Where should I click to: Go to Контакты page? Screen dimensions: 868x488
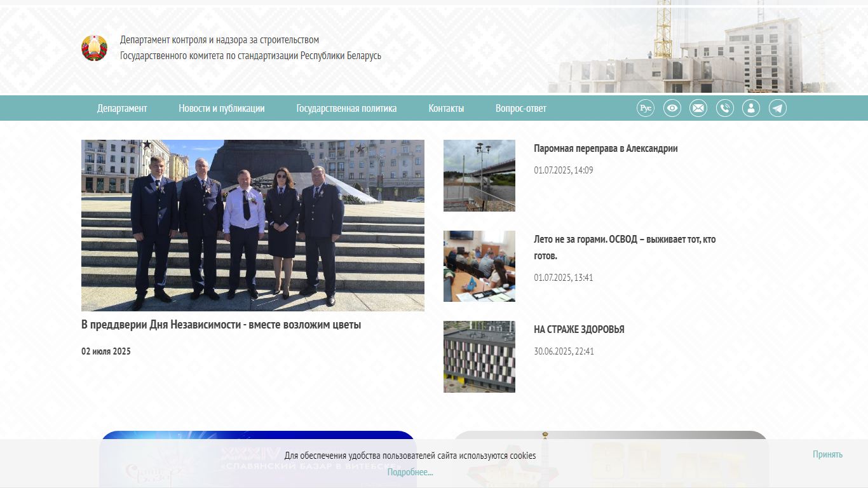click(446, 108)
